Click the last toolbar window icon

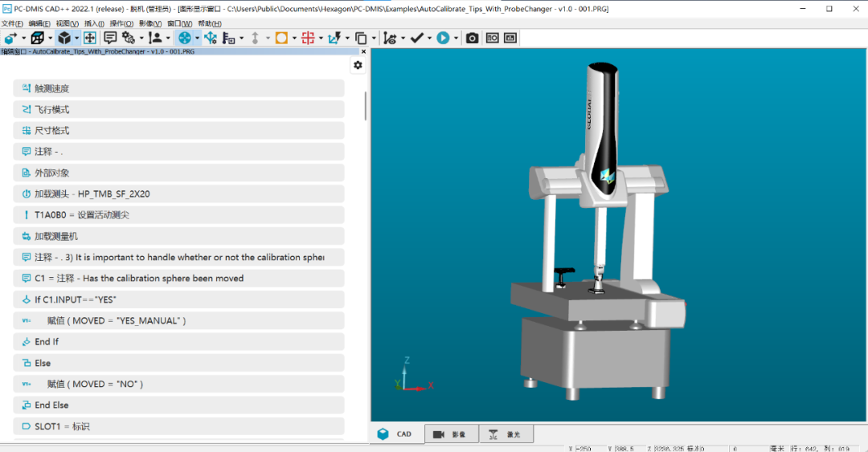pyautogui.click(x=510, y=38)
